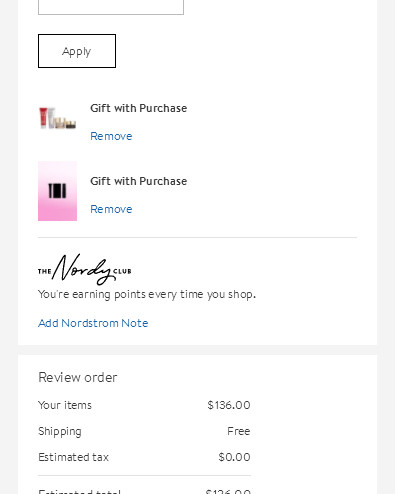Open the pink gift thumbnail image

pos(57,191)
